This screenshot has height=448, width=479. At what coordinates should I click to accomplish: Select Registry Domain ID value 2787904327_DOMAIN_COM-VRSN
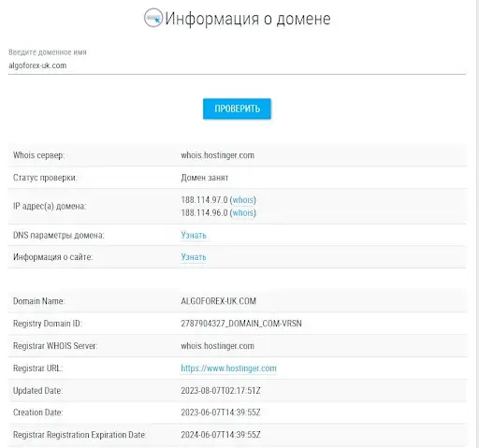tap(241, 324)
